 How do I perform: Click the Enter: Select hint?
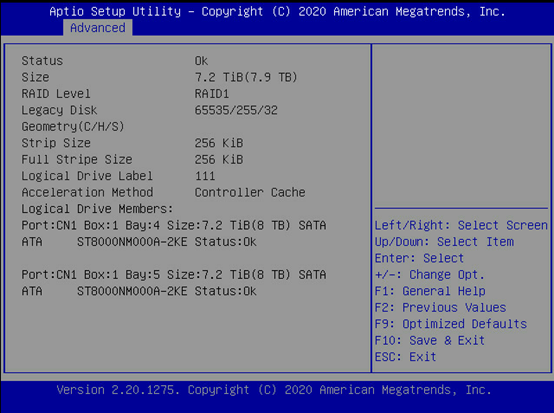point(419,258)
